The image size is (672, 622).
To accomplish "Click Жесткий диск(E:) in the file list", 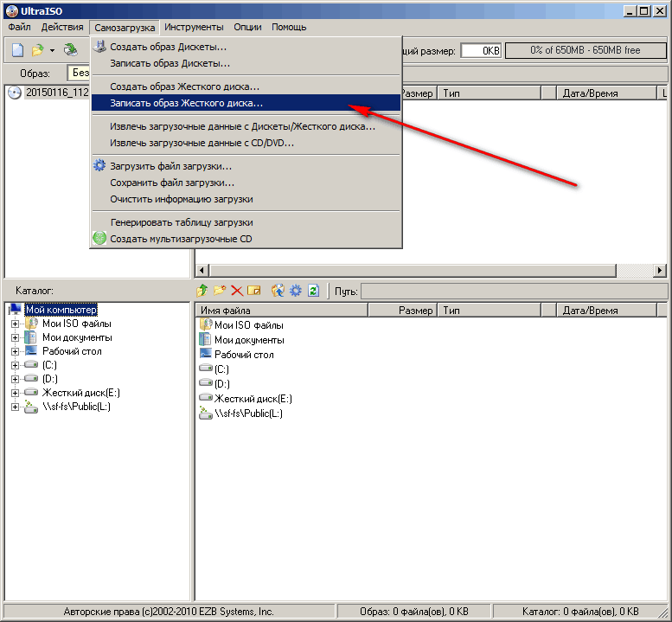I will pyautogui.click(x=253, y=399).
